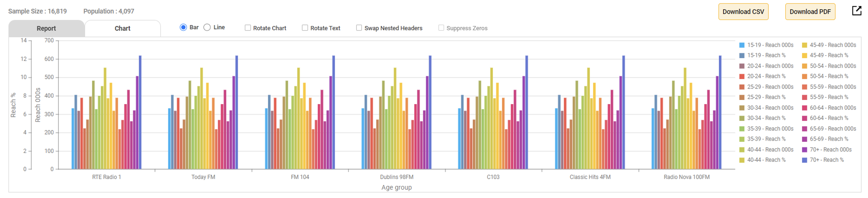
Task: Click the FM 104 axis label
Action: 300,177
